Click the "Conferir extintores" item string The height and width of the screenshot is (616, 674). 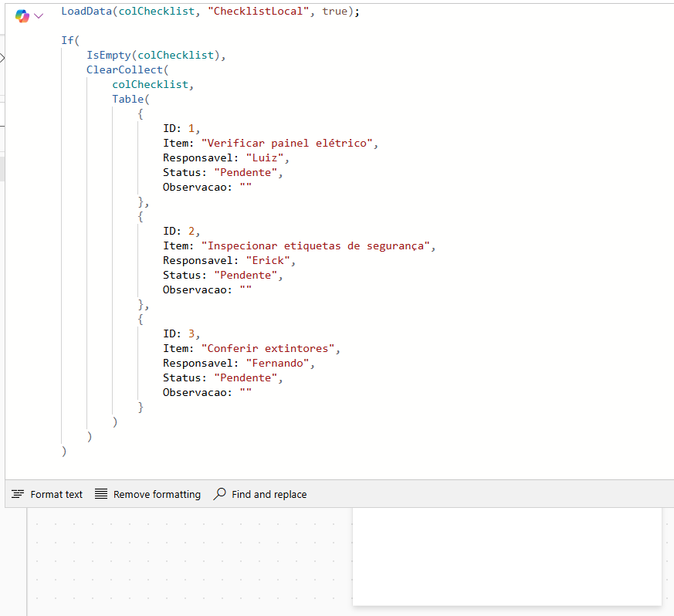click(x=269, y=348)
